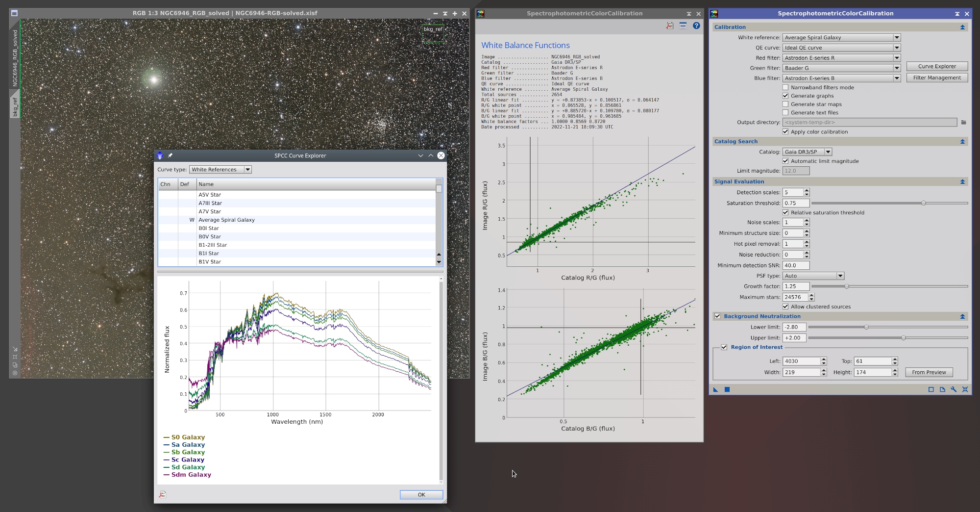This screenshot has height=512, width=980.
Task: Click PDF export icon in Curve Explorer
Action: click(x=162, y=494)
